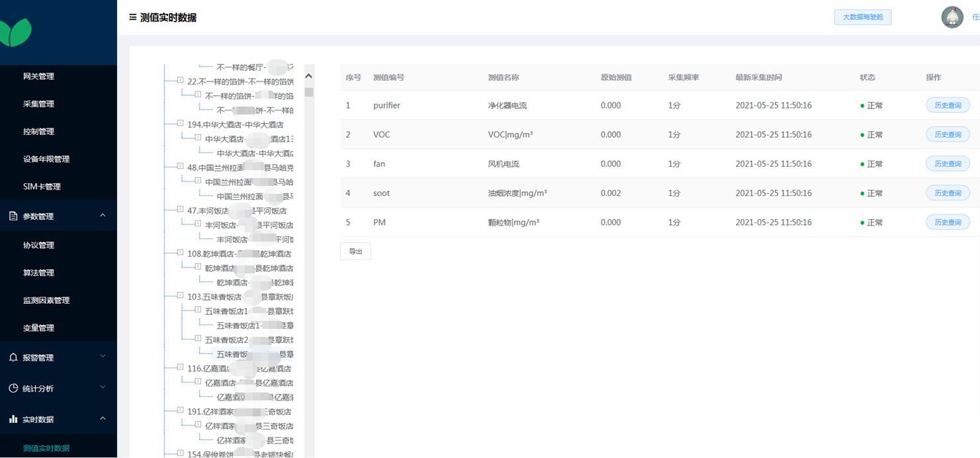Viewport: 980px width, 458px height.
Task: Collapse the 108.乾坤酒店 tree node toggle
Action: coord(180,253)
